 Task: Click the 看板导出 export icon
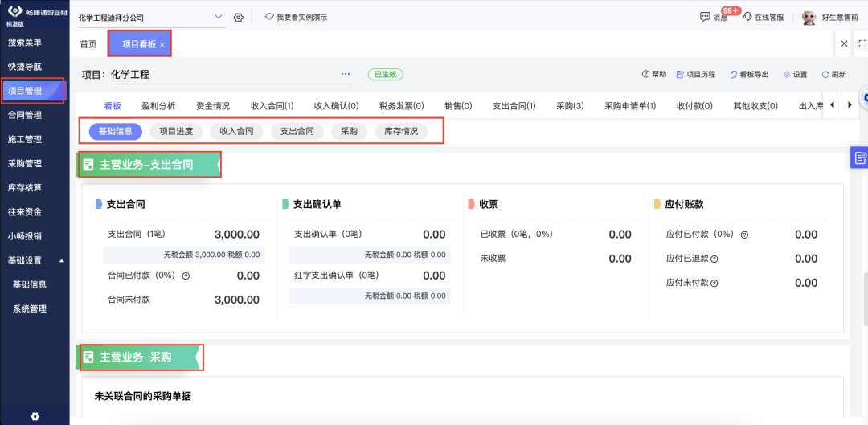point(733,75)
